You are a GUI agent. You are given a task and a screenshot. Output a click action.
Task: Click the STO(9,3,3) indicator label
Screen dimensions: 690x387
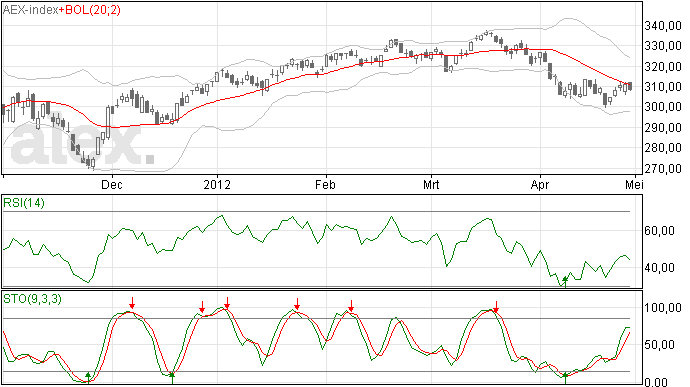coord(32,299)
